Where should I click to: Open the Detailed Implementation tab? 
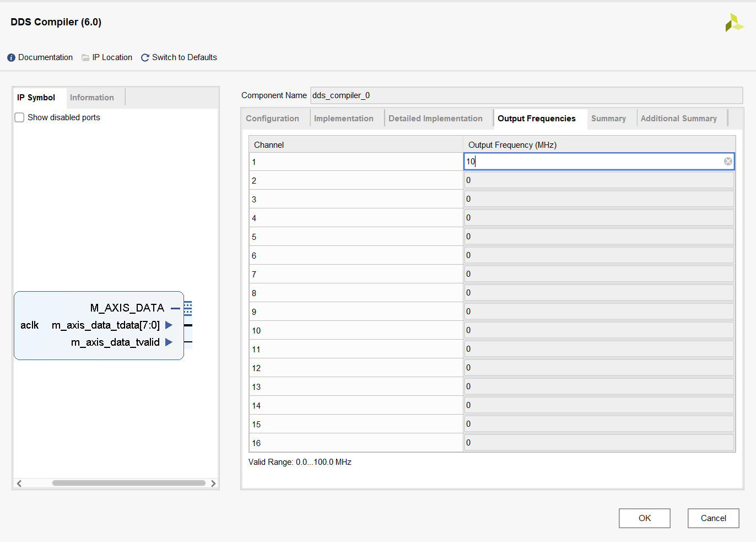pos(435,119)
